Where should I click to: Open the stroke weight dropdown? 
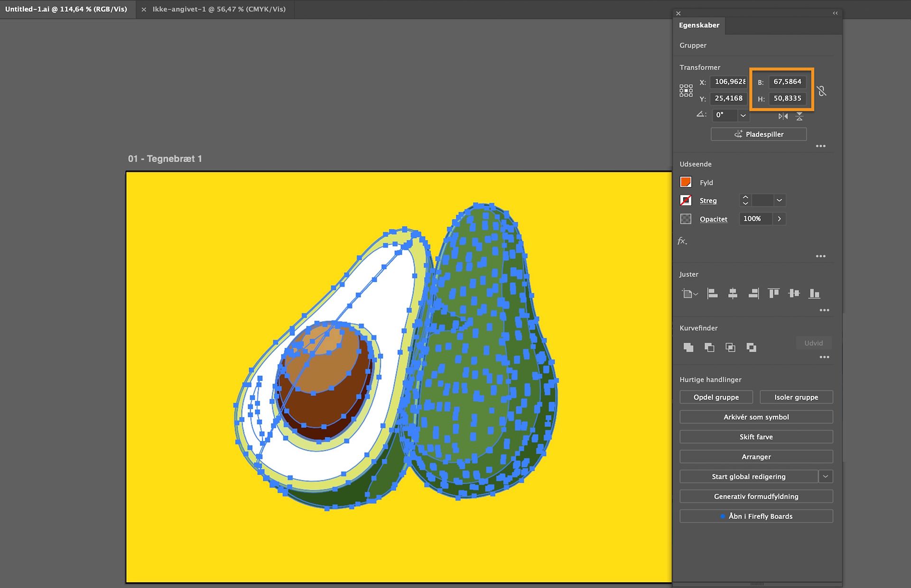(779, 200)
